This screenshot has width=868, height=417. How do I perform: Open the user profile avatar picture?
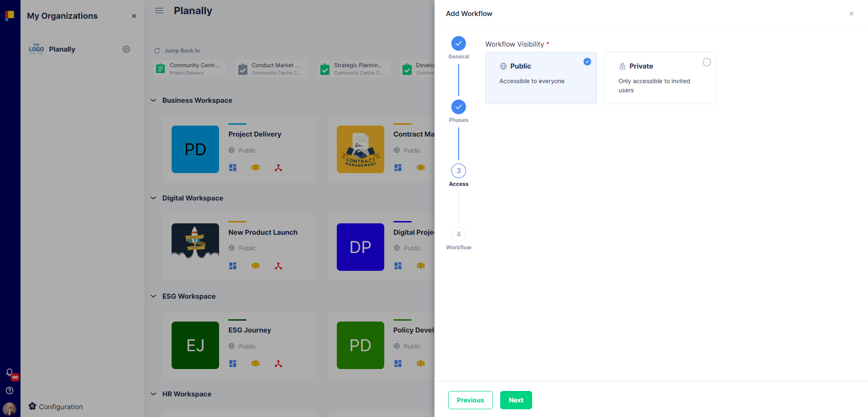click(x=10, y=409)
